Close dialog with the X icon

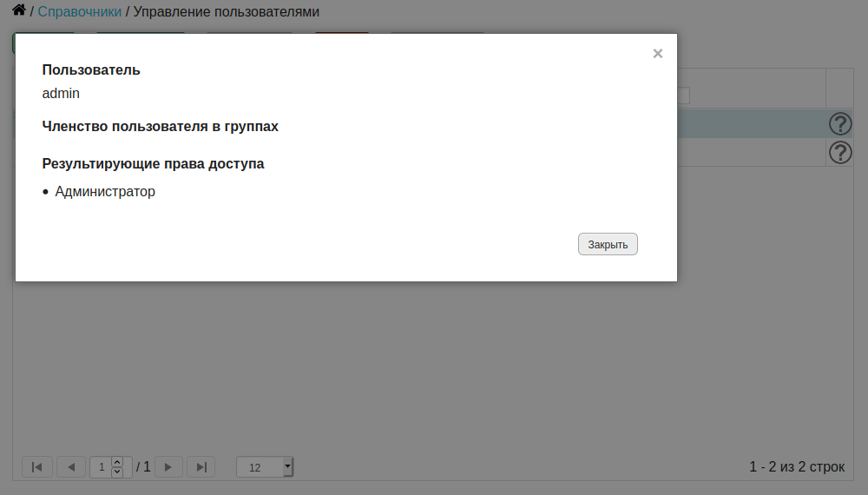tap(658, 54)
